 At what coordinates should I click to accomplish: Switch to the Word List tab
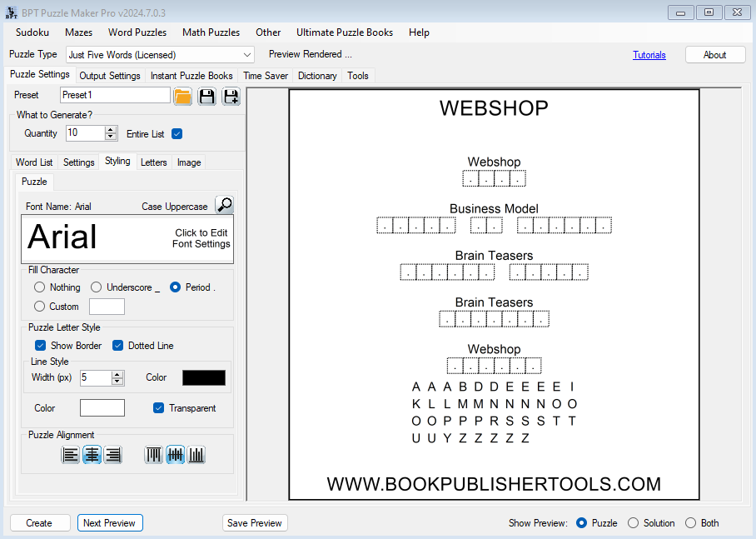(x=34, y=162)
